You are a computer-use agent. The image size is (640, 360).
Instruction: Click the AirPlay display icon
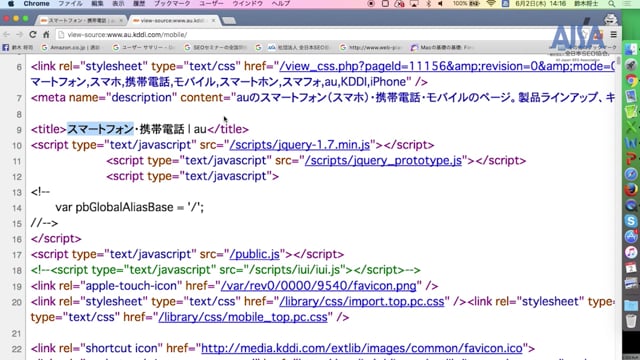pos(414,4)
